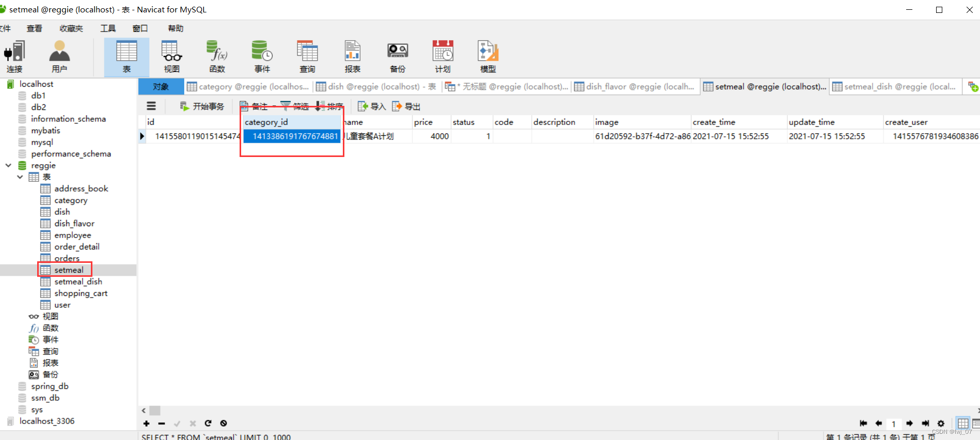Click the 备份 backup toolbar icon
This screenshot has height=440, width=980.
398,56
